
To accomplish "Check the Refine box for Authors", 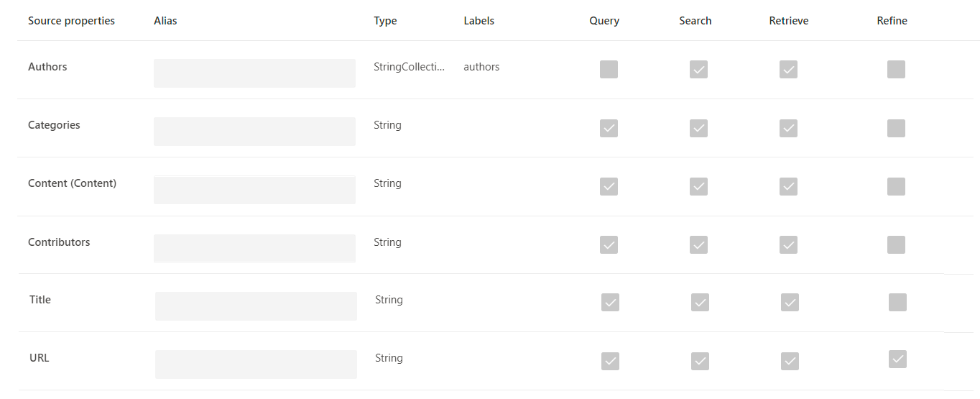I will click(x=896, y=69).
